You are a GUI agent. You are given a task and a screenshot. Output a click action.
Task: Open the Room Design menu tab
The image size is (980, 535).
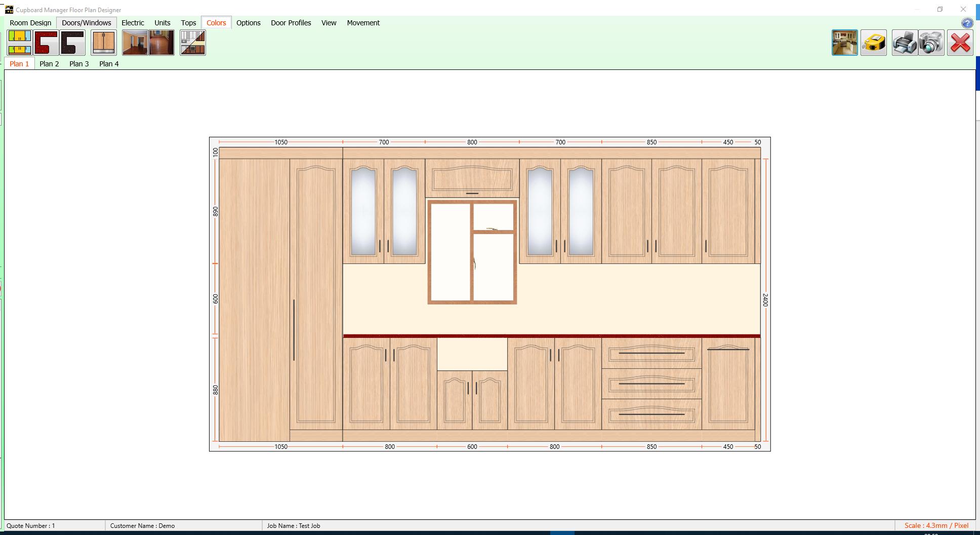30,23
